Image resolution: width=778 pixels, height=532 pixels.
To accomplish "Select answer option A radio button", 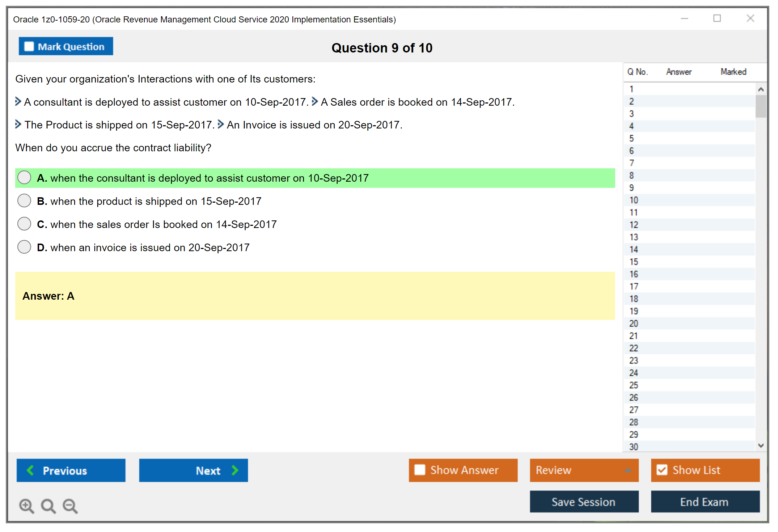I will (24, 178).
